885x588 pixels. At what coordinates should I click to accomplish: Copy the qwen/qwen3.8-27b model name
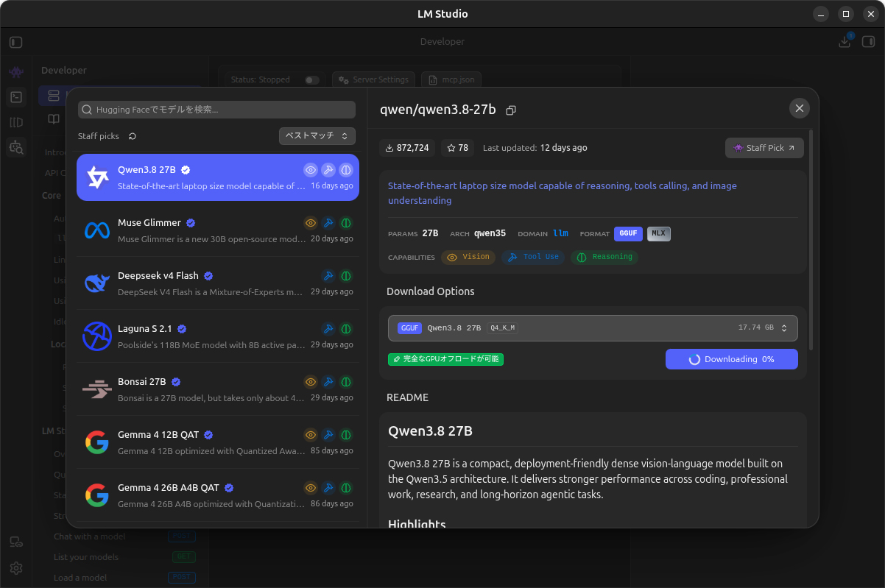(x=511, y=110)
